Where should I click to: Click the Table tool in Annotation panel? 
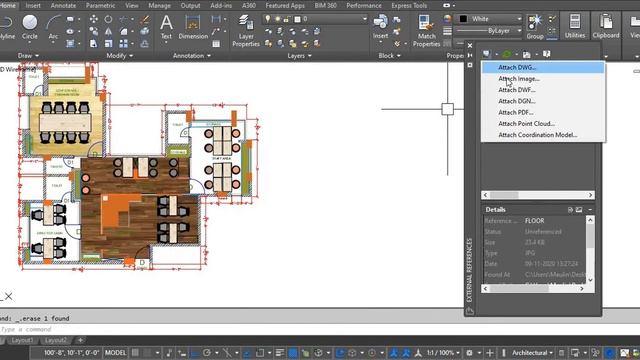click(x=216, y=43)
